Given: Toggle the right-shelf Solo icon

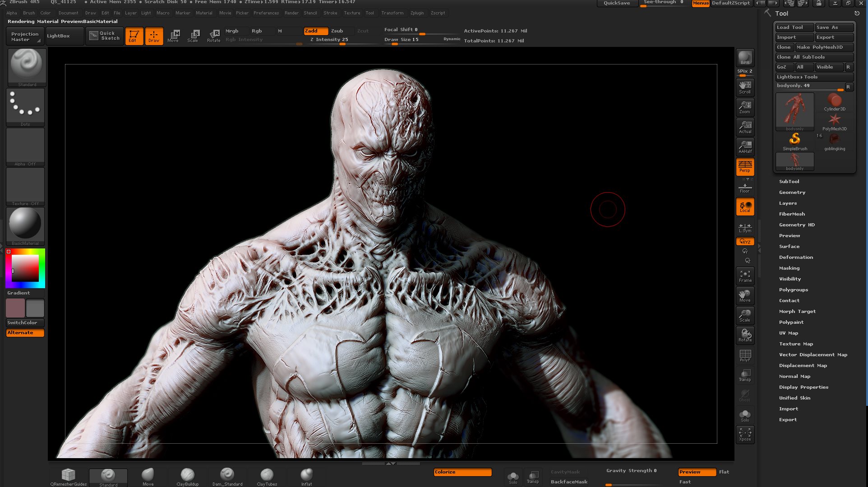Looking at the screenshot, I should point(745,415).
